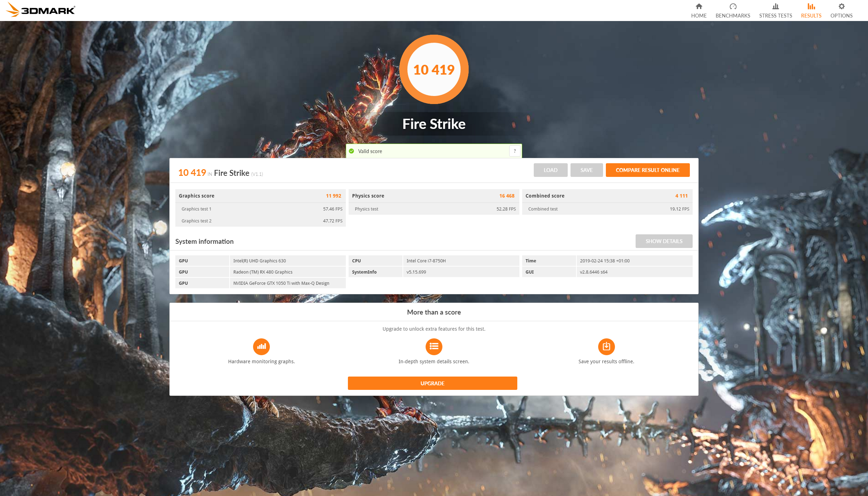Click the green Valid score checkmark
Screen dimensions: 868x496
click(351, 151)
